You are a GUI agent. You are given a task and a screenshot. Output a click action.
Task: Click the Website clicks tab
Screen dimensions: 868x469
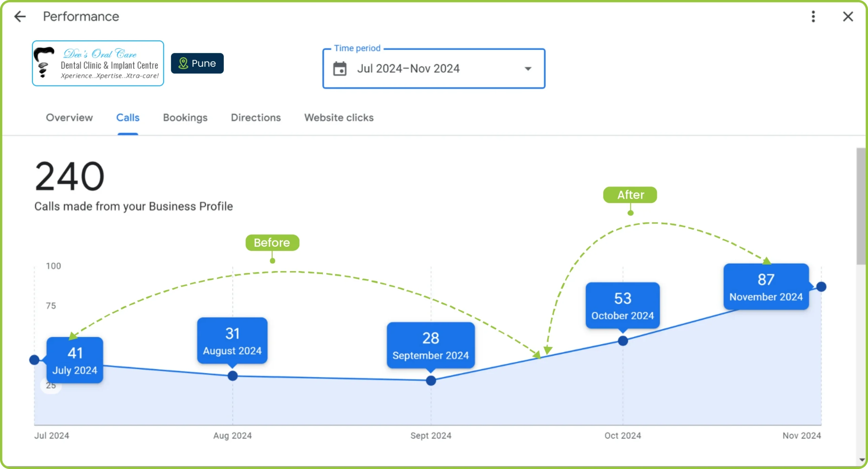tap(339, 118)
